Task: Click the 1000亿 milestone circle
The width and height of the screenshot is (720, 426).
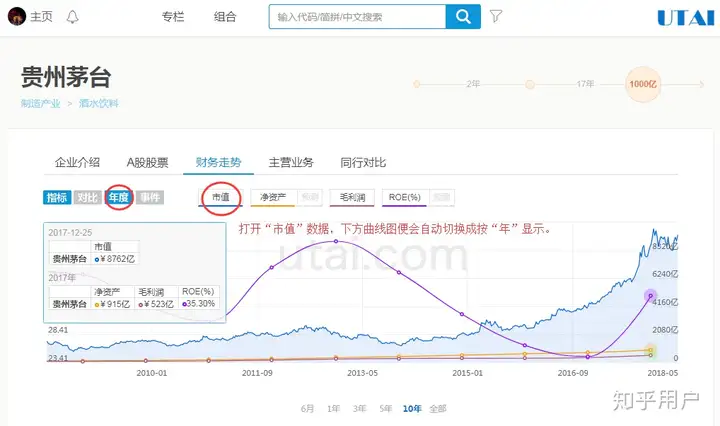Action: [643, 84]
